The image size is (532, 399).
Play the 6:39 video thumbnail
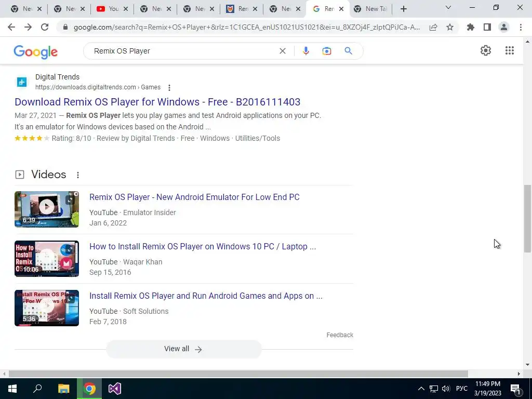click(x=47, y=209)
